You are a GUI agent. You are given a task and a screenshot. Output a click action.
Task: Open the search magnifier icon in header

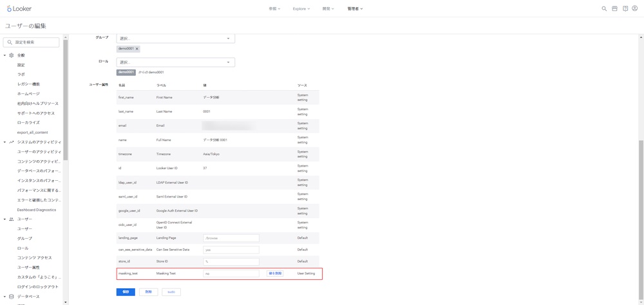(x=604, y=9)
